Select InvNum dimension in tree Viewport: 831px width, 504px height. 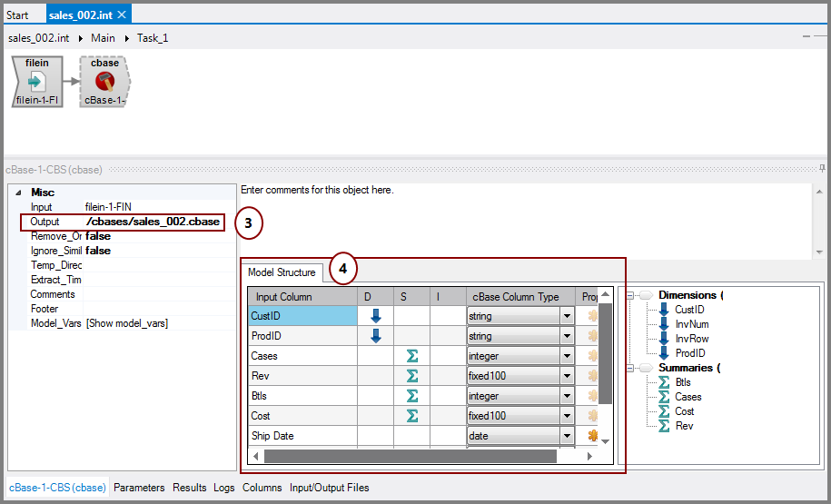click(x=692, y=324)
